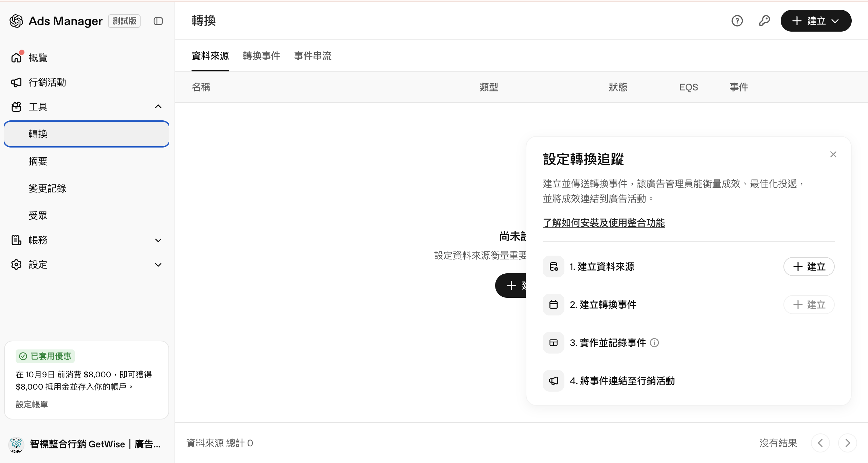Click the EQS column header
The width and height of the screenshot is (868, 463).
click(x=689, y=87)
